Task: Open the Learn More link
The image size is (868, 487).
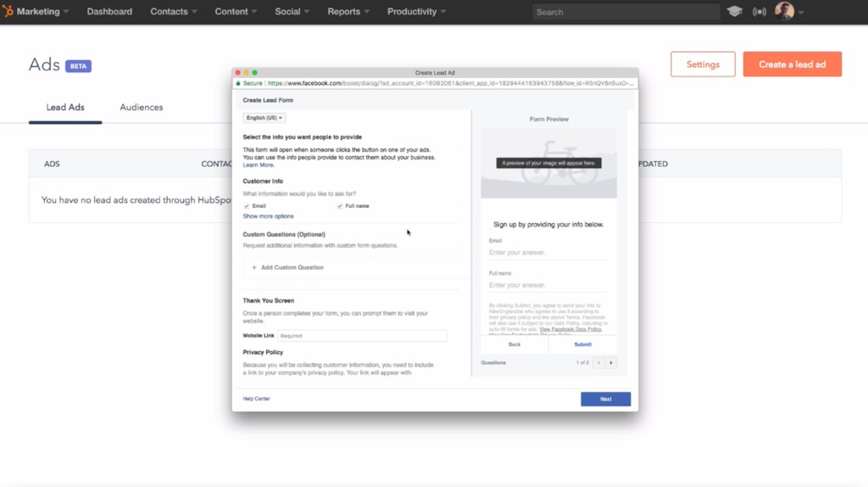Action: [258, 165]
